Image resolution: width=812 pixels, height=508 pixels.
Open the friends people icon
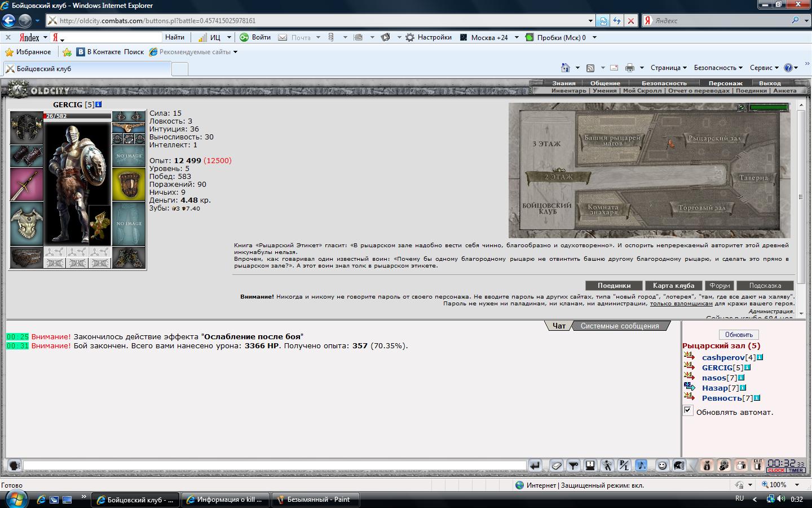coord(741,466)
